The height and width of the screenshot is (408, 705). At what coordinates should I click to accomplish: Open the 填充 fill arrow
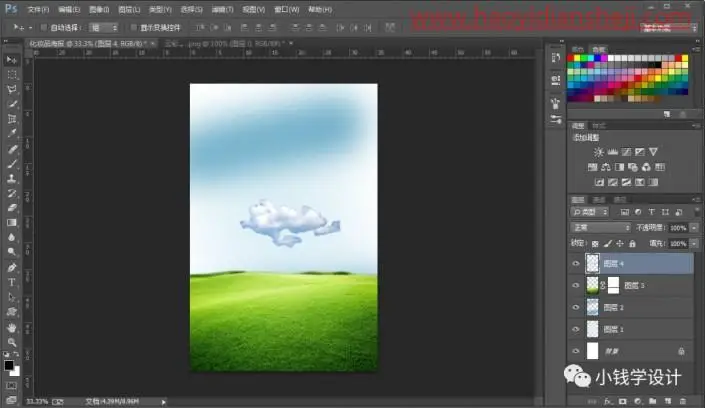click(x=694, y=244)
